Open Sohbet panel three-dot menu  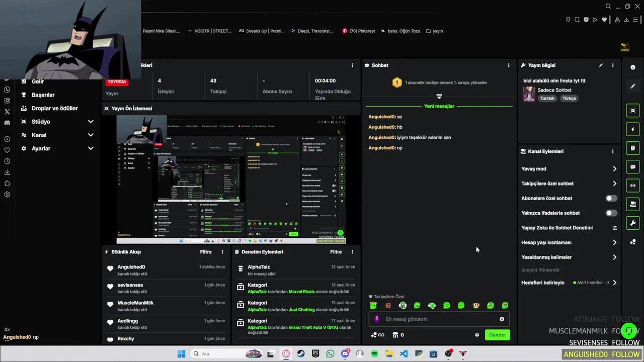[x=508, y=65]
